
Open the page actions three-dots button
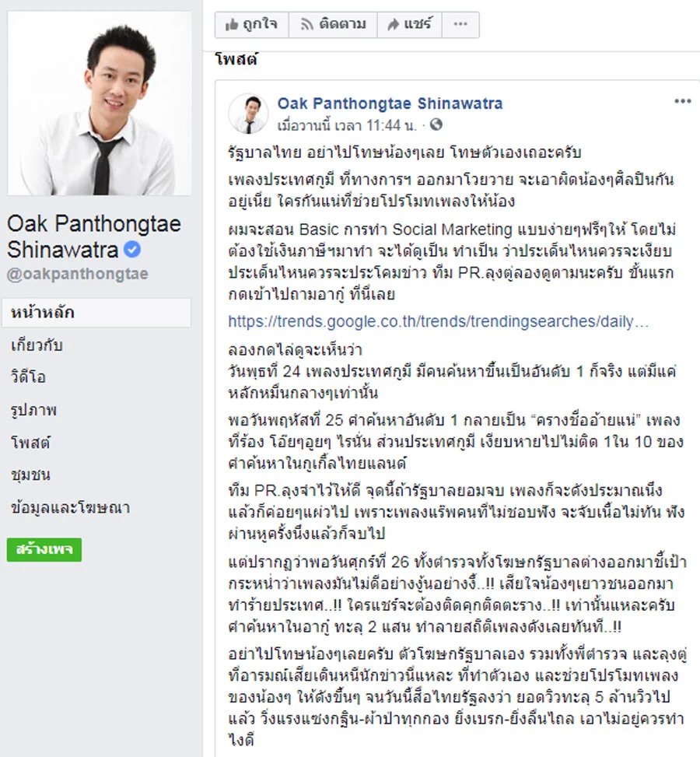point(460,24)
